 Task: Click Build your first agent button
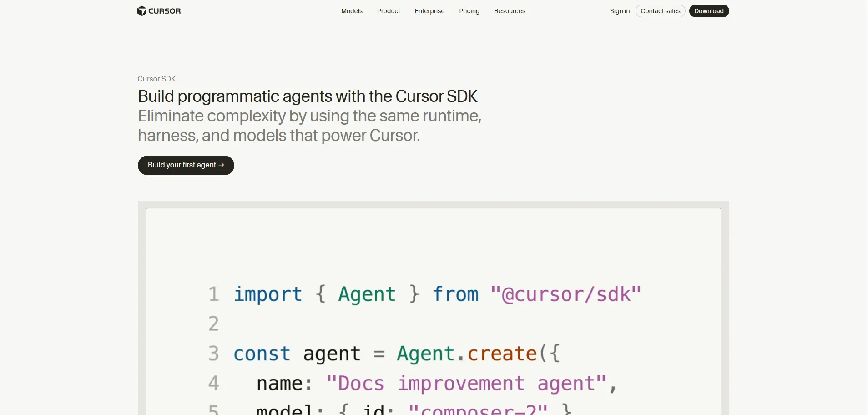pos(186,165)
